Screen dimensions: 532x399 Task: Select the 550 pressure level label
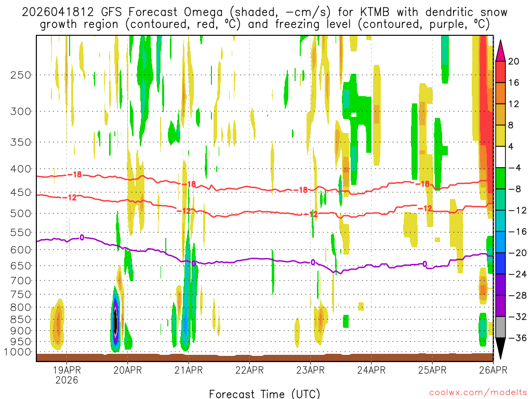tap(21, 232)
